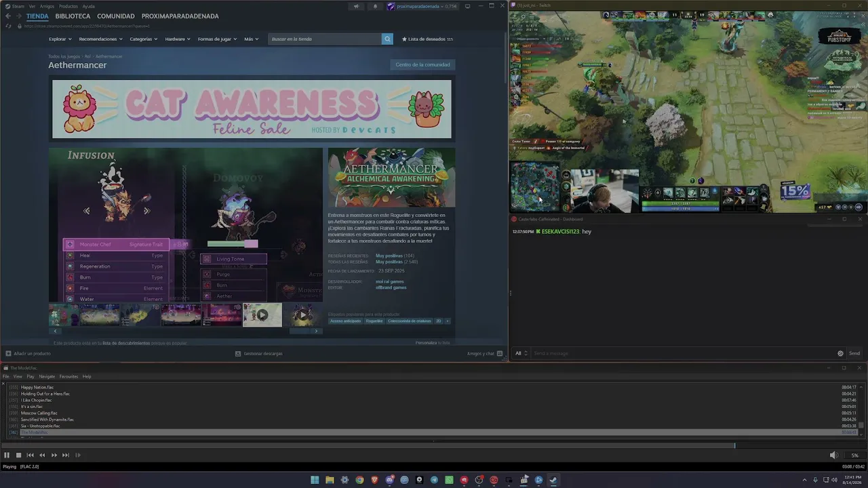
Task: Open the Explorar dropdown
Action: (x=60, y=39)
